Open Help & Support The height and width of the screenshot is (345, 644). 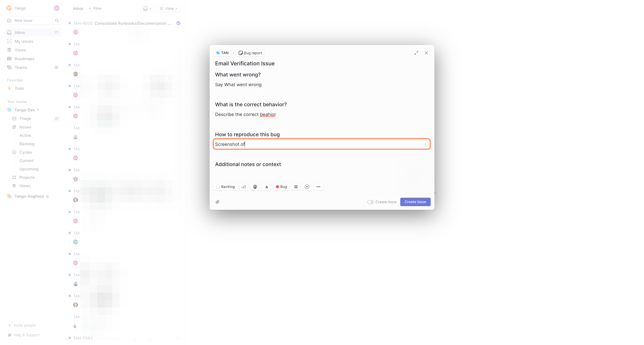point(24,335)
